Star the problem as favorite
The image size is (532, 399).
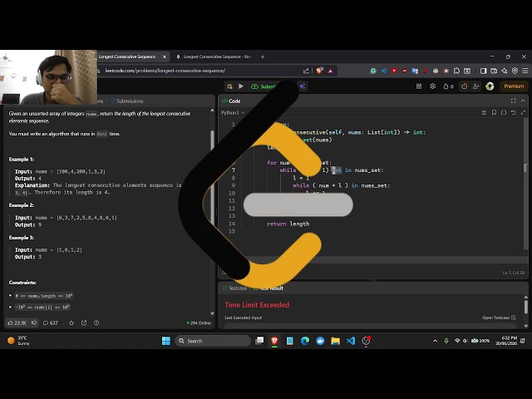71,323
